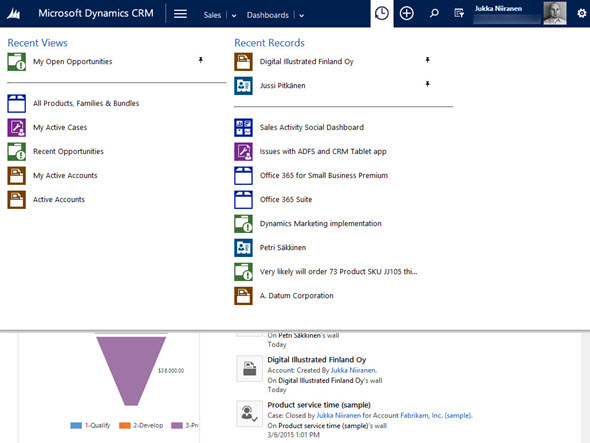Viewport: 590px width, 443px height.
Task: Open Issues with ADFS and CRM Tablet app
Action: pos(323,151)
